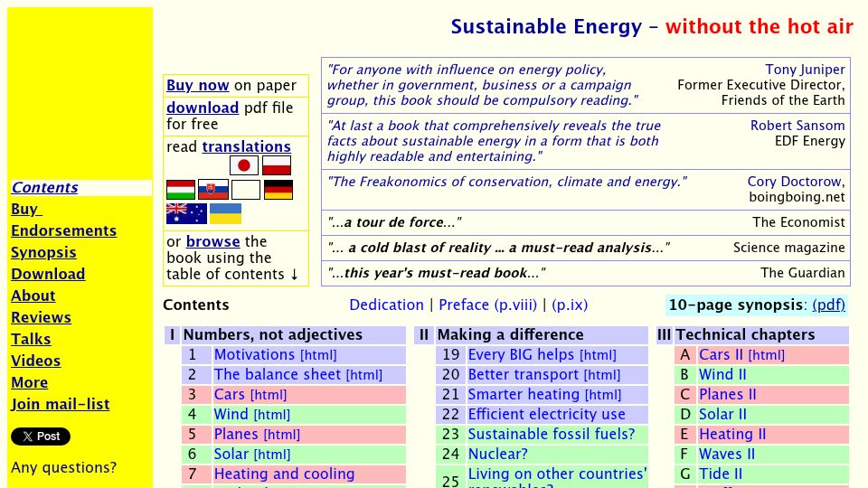Open chapter 5 Planes
This screenshot has height=488, width=868.
[236, 435]
